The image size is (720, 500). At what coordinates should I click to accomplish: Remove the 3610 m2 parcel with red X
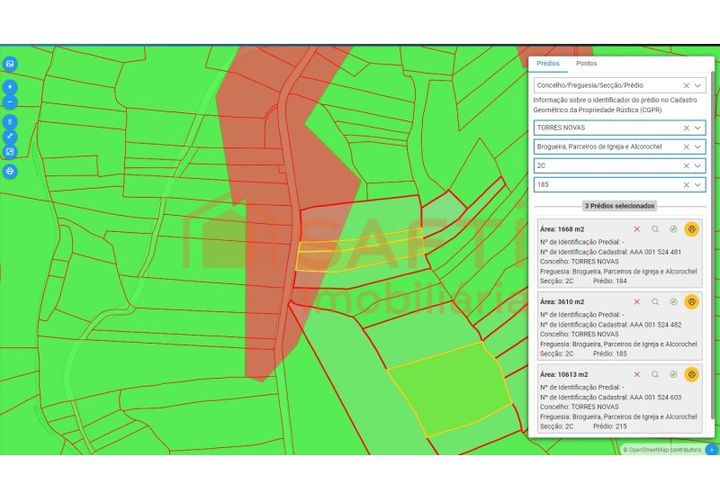pos(636,302)
